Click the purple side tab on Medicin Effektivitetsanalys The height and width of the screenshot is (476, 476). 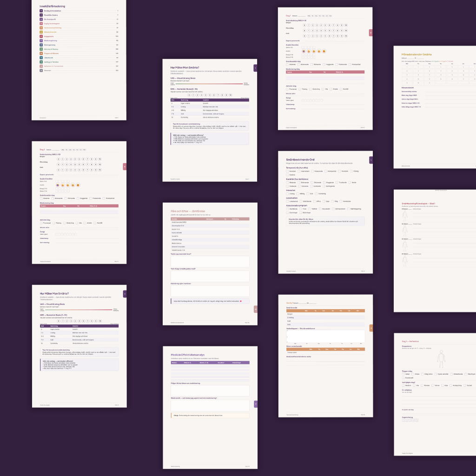tap(255, 404)
